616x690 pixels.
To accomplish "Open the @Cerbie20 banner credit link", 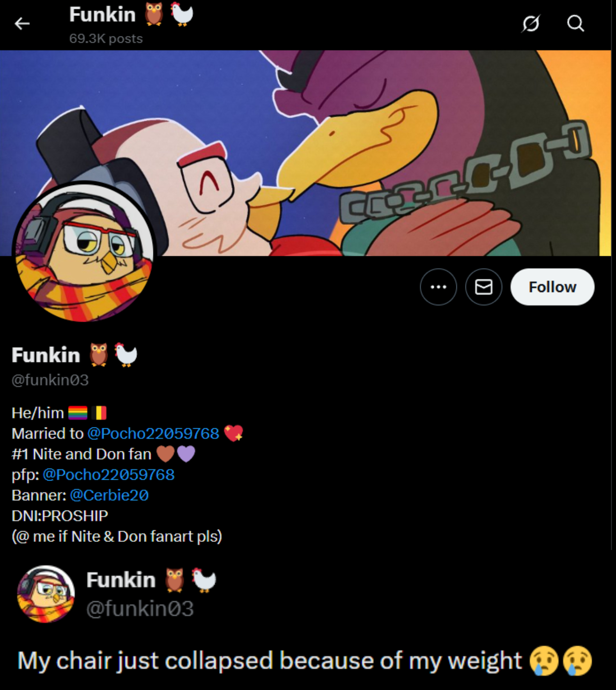I will click(109, 495).
